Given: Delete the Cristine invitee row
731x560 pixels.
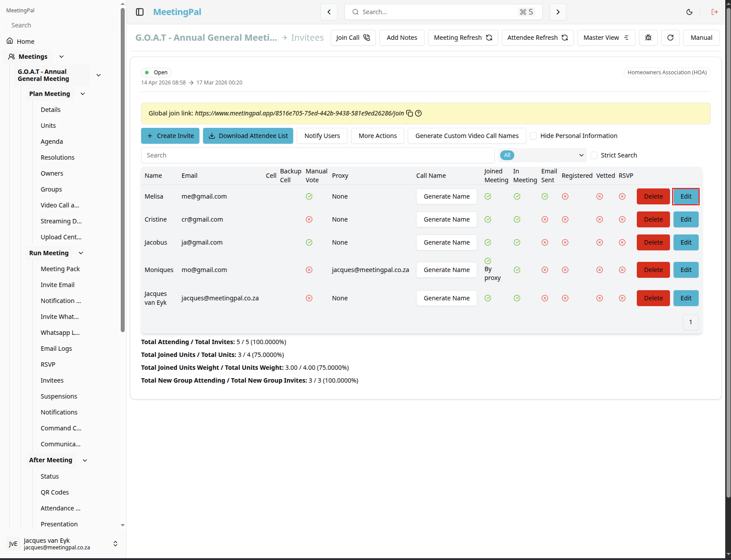Looking at the screenshot, I should [653, 219].
